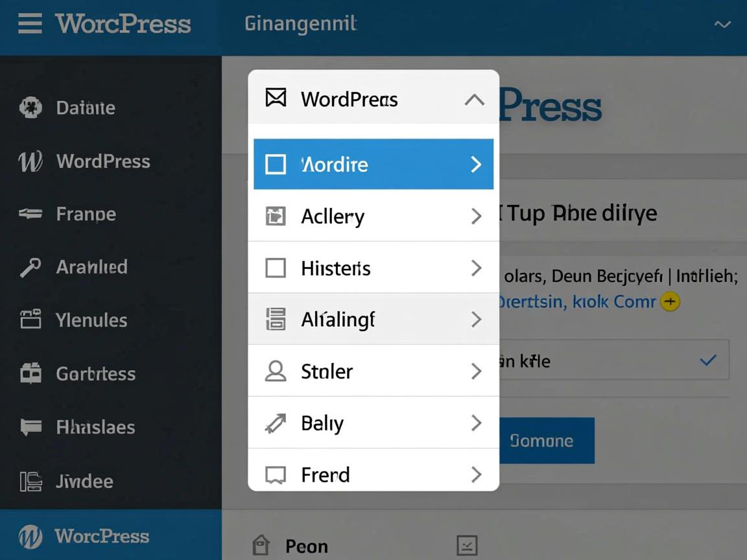
Task: Click Ginangenmil in the top bar
Action: 300,23
